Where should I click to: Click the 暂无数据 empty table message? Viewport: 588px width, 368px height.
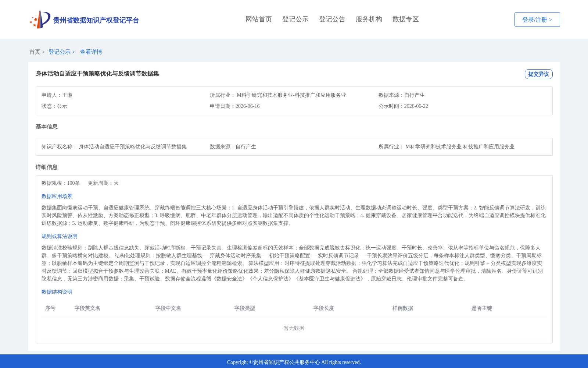(294, 328)
